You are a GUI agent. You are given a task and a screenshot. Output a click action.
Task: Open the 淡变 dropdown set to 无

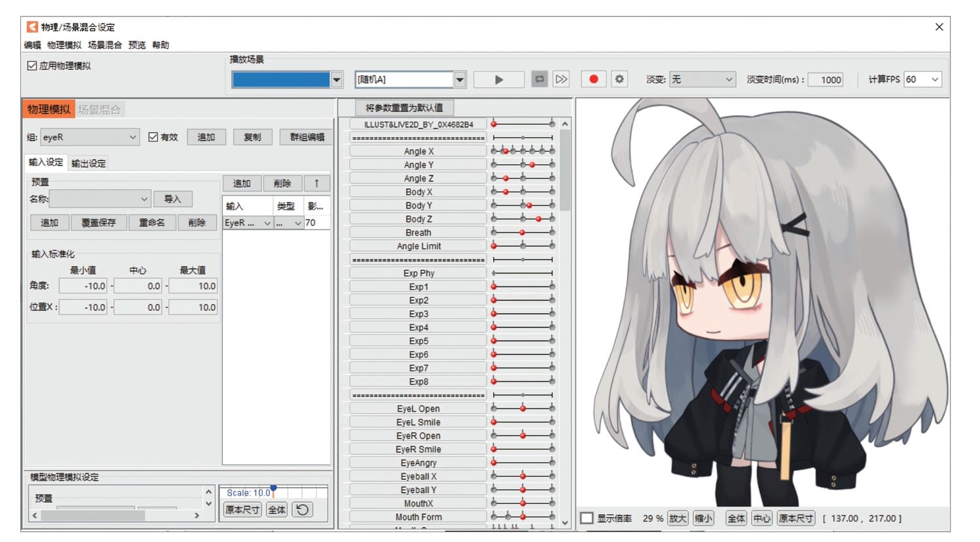coord(703,79)
